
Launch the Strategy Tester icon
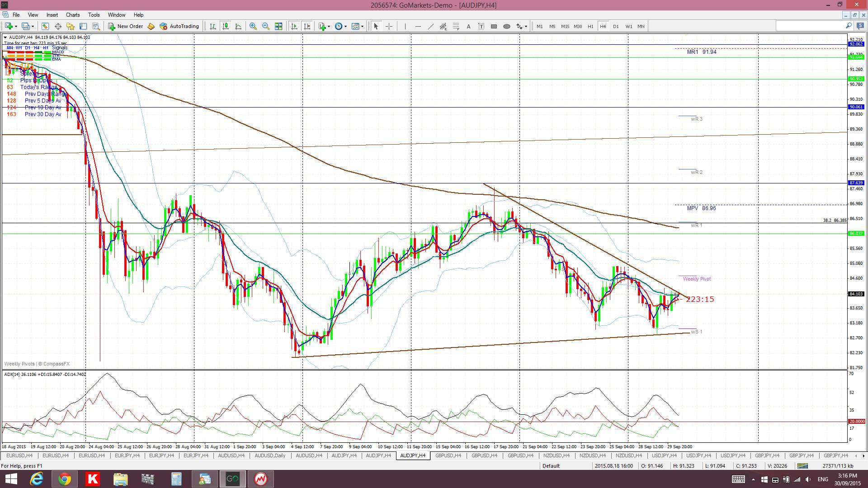click(x=96, y=26)
